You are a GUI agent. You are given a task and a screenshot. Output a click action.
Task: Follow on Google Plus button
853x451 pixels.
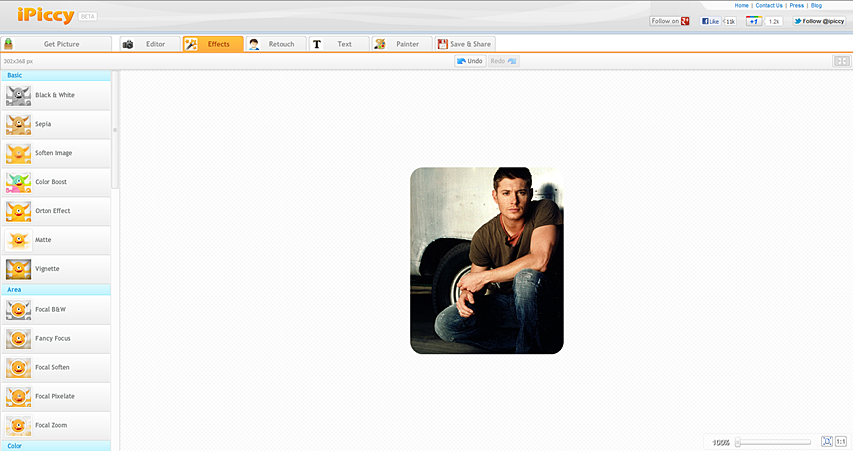coord(670,21)
